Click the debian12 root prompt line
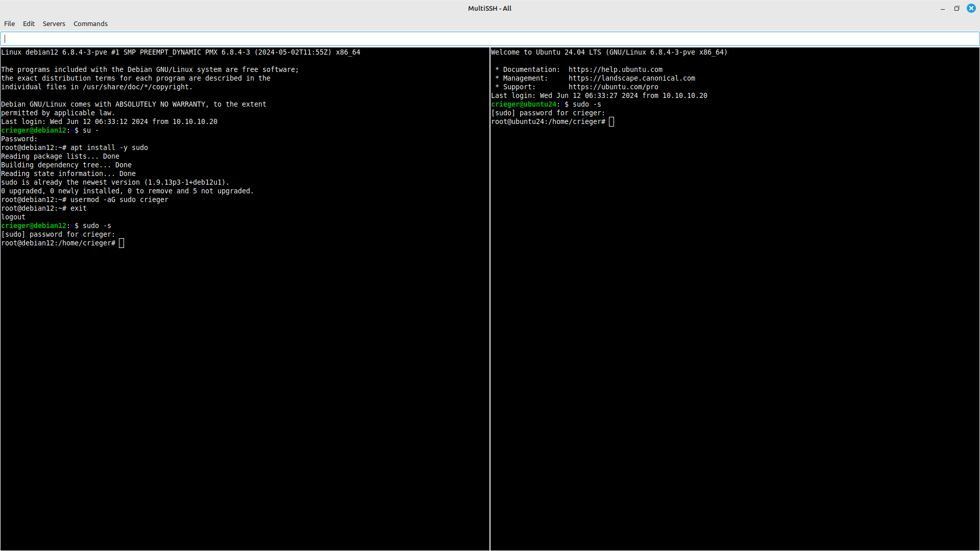 click(x=62, y=243)
